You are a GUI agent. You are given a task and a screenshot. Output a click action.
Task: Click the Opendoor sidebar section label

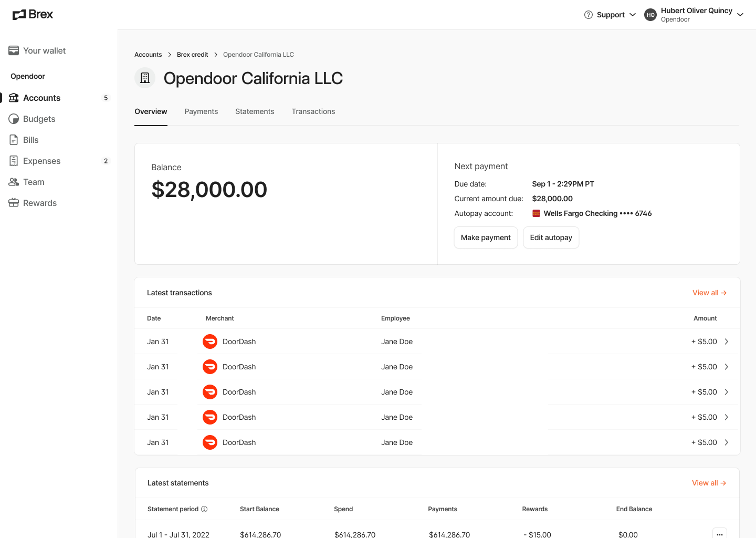point(28,76)
